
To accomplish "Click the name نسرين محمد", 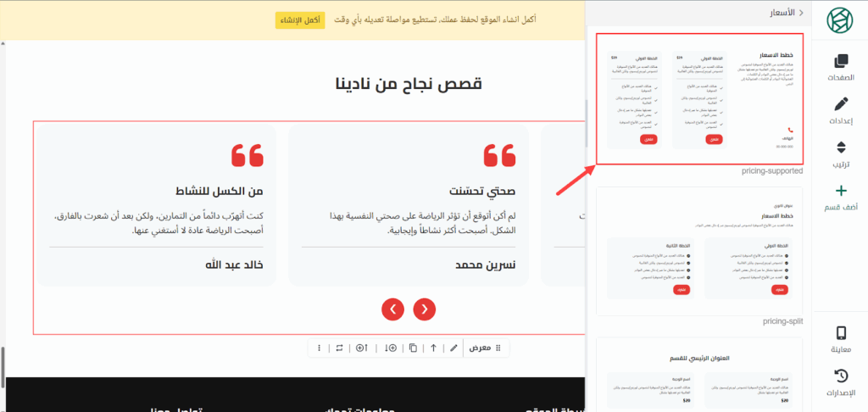I will pos(485,264).
